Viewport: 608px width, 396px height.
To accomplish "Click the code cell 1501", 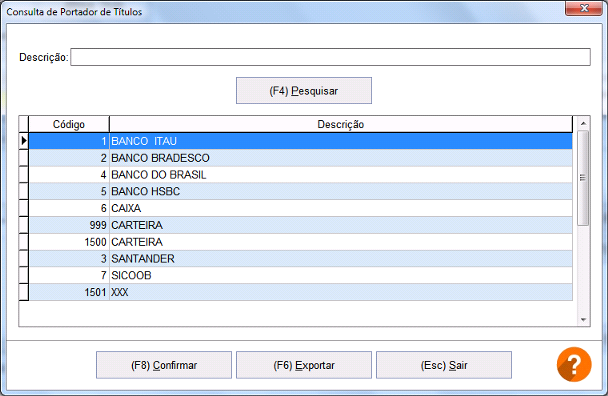I will [x=69, y=292].
